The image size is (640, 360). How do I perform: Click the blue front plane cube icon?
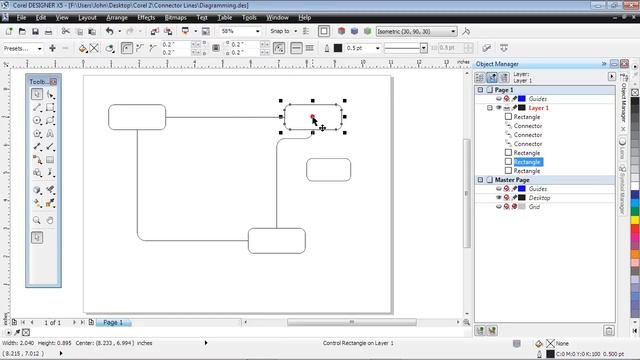pyautogui.click(x=354, y=31)
